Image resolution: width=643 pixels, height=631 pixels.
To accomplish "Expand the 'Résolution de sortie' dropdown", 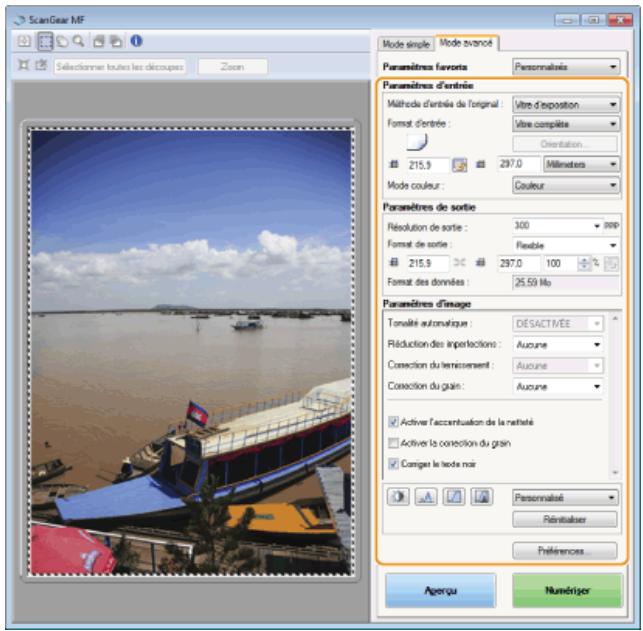I will pos(557,226).
